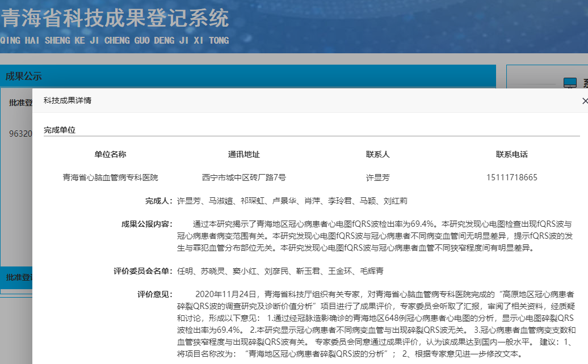Click the 青海省科技成果登记系统 site title
This screenshot has height=364, width=588.
115,18
